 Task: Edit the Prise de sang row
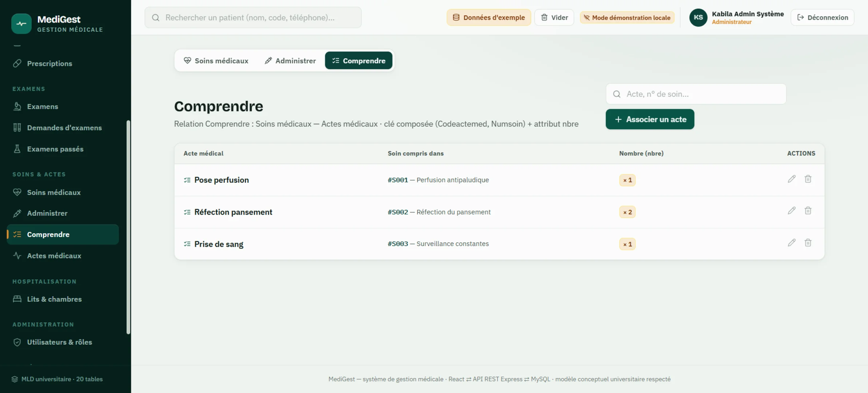coord(792,242)
